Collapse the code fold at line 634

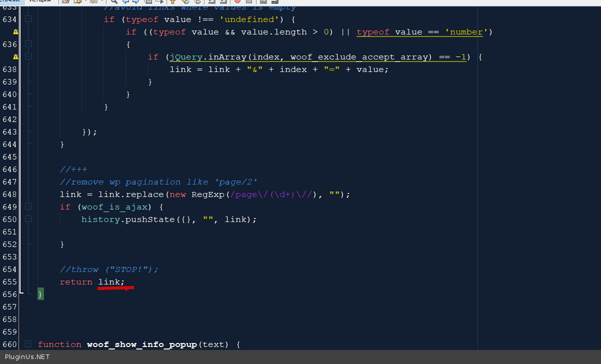(x=28, y=19)
